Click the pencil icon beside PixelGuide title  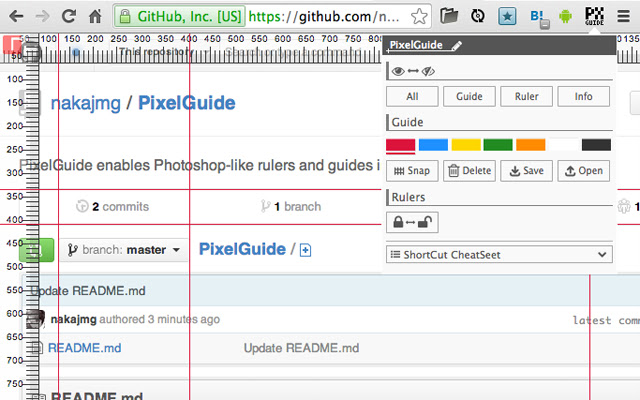click(x=457, y=46)
